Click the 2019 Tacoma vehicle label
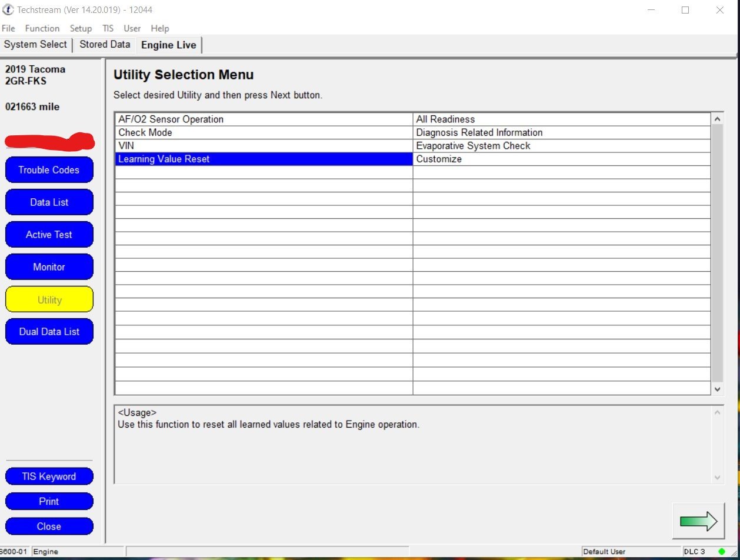The width and height of the screenshot is (740, 560). [35, 69]
